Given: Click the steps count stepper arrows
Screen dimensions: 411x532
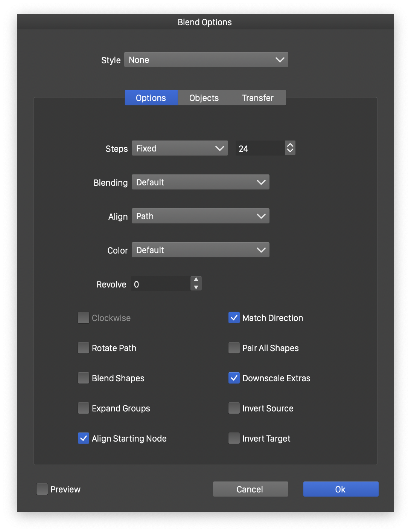Looking at the screenshot, I should pos(290,148).
